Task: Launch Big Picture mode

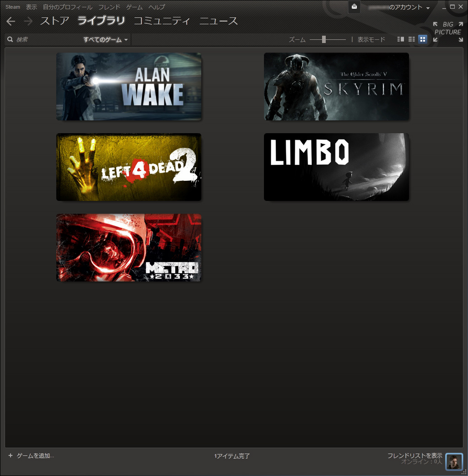Action: pos(448,32)
